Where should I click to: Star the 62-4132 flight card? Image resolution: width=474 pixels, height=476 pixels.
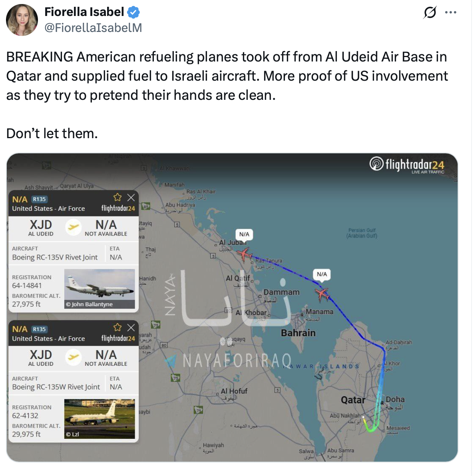118,327
